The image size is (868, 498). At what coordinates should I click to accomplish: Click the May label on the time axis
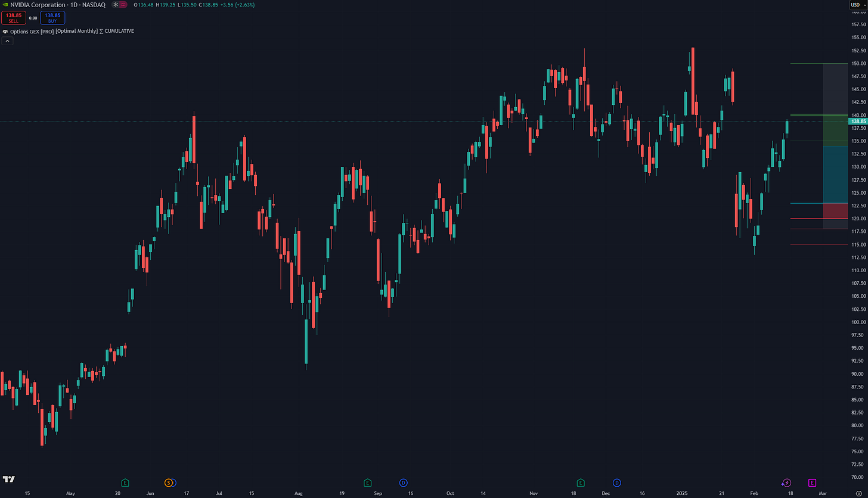point(70,493)
